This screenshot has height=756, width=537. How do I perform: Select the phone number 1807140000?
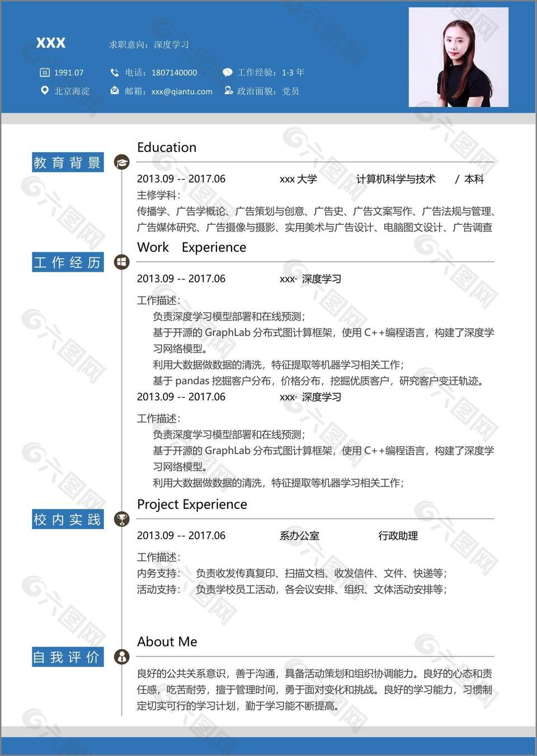[174, 72]
